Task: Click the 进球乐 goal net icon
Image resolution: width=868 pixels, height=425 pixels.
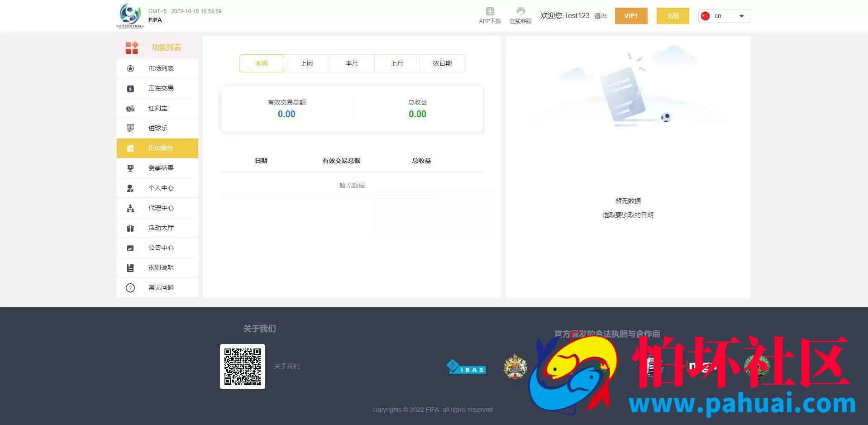Action: tap(130, 128)
